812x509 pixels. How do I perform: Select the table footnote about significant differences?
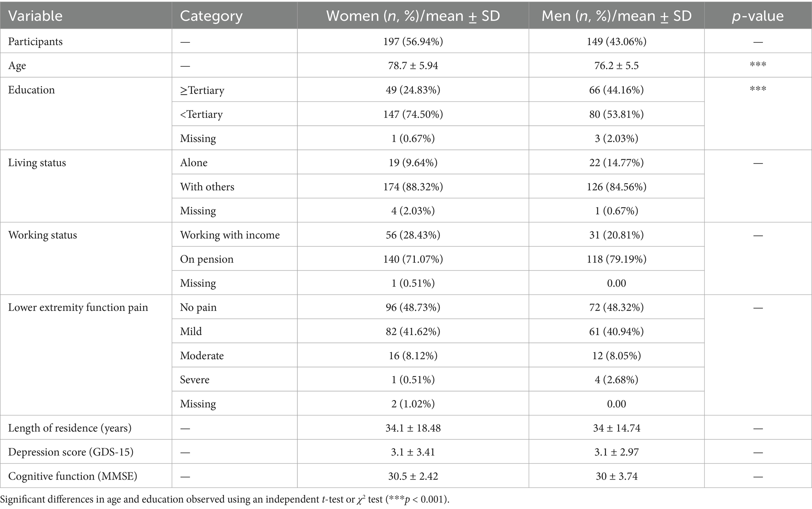[225, 500]
